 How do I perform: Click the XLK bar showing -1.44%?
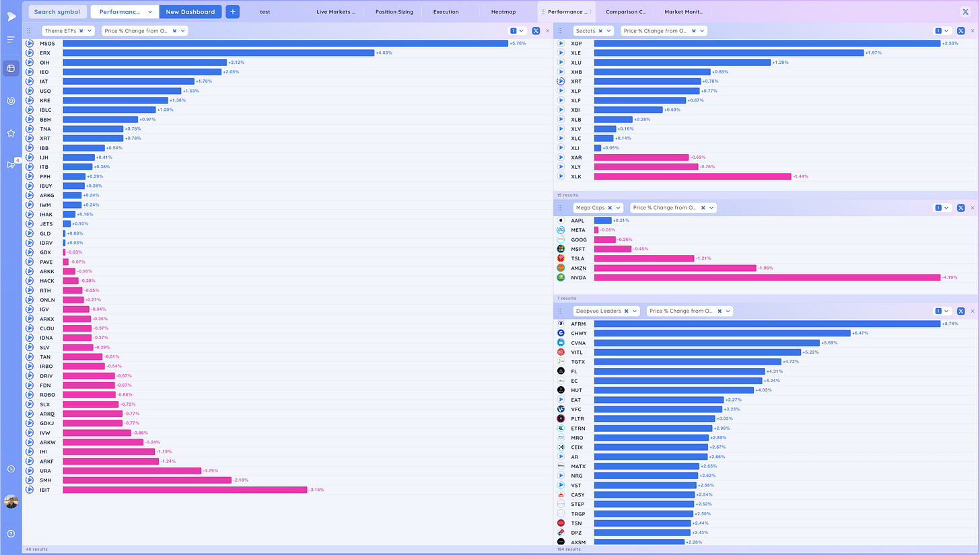click(693, 176)
